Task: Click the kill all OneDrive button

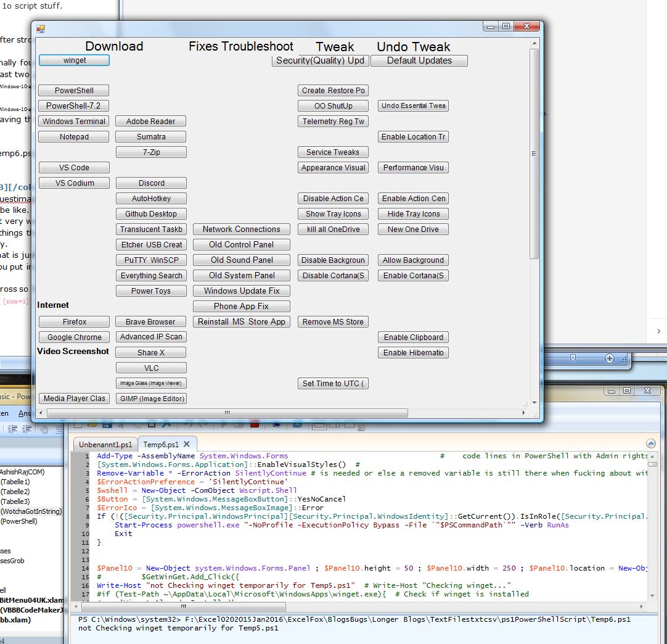Action: [x=333, y=229]
